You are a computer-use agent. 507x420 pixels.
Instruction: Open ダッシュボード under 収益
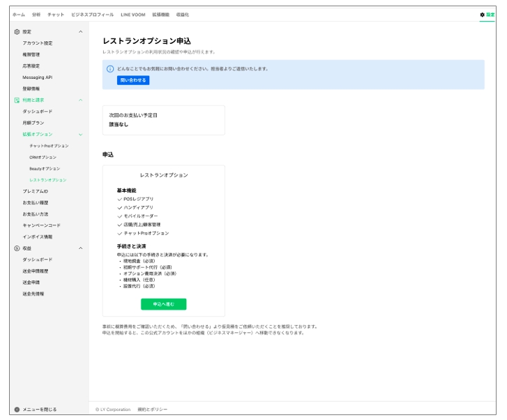pyautogui.click(x=37, y=260)
